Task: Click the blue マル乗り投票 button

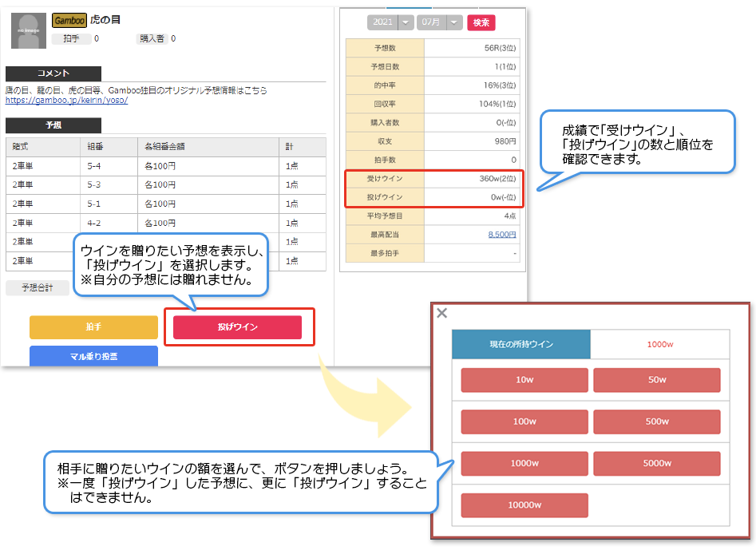Action: pos(93,356)
